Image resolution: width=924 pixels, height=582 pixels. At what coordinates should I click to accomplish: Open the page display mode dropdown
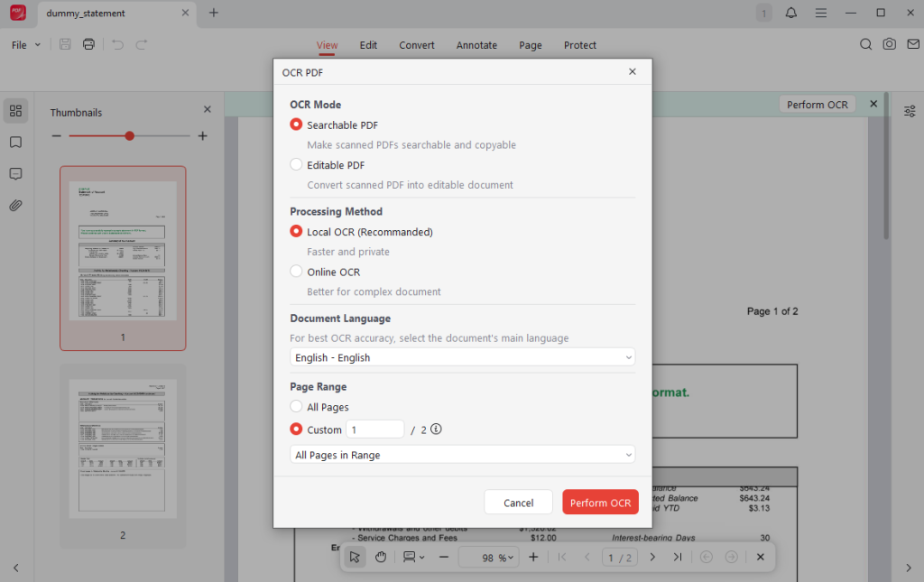(x=413, y=557)
